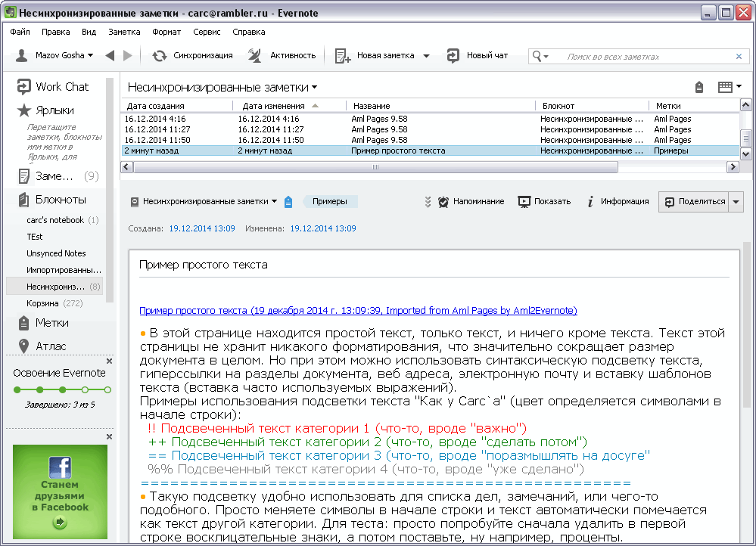
Task: Select the note created 16.12.2014 4:16
Action: [430, 119]
